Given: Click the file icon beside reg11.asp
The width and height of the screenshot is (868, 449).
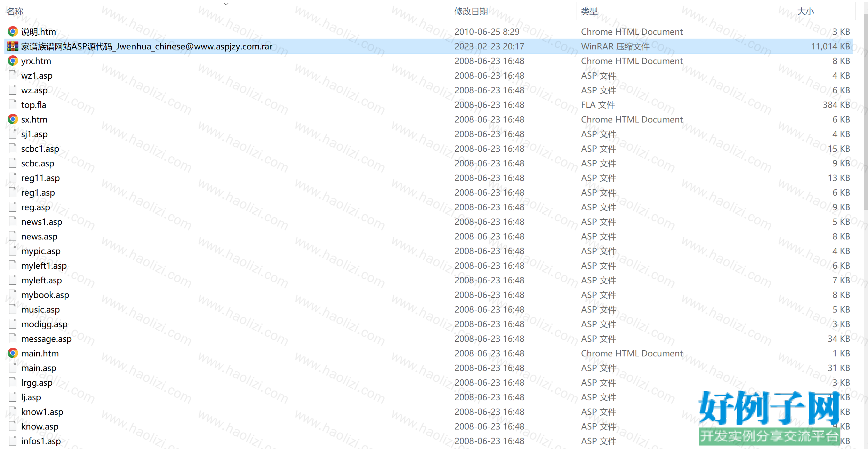Looking at the screenshot, I should (x=13, y=178).
